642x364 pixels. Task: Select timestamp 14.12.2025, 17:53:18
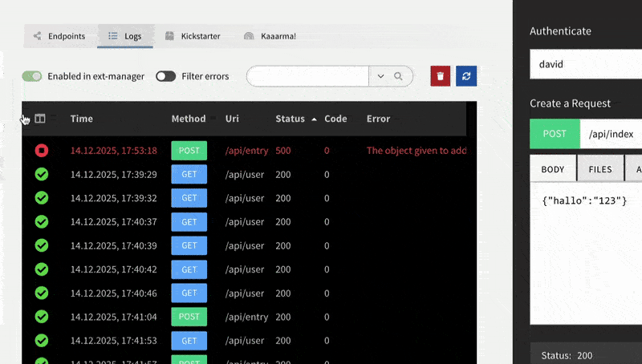113,151
